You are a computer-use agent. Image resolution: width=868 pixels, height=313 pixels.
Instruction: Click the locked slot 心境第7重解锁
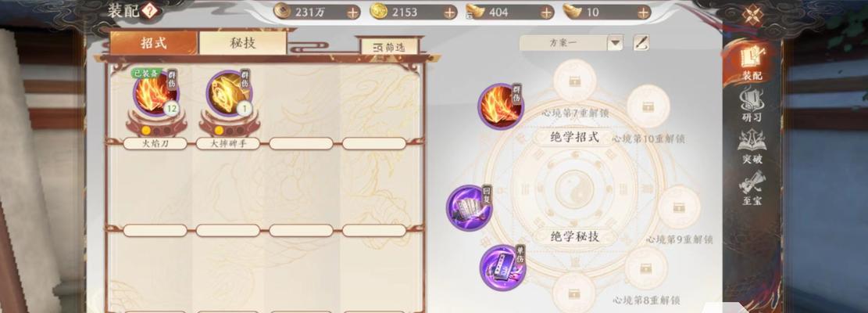click(x=575, y=81)
